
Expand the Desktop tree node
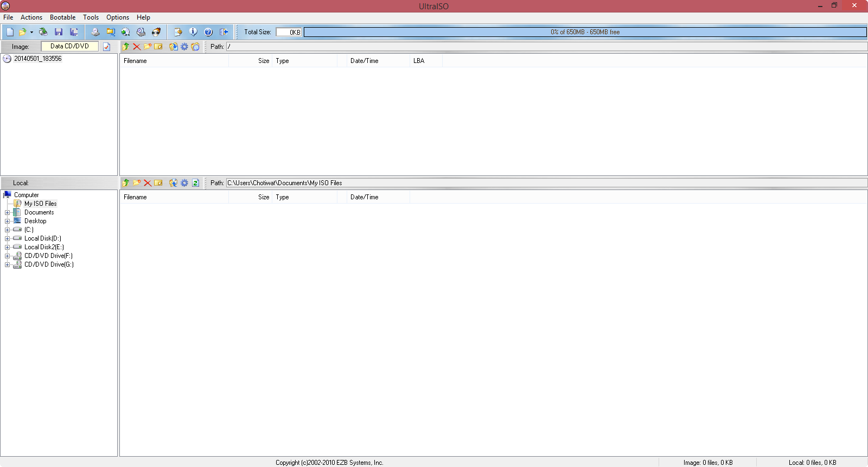8,221
